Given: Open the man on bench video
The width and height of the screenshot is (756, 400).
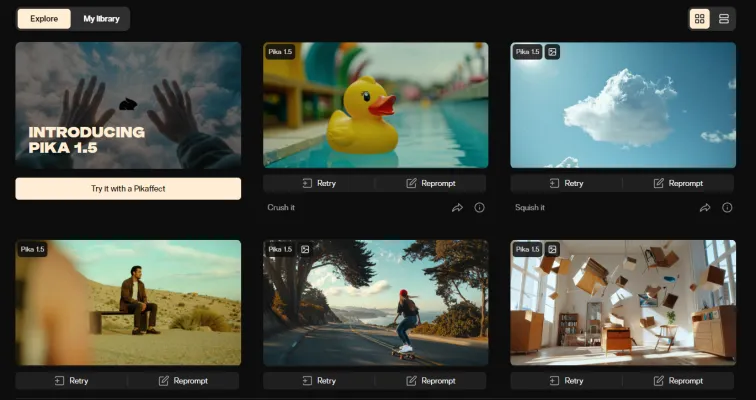Looking at the screenshot, I should click(128, 302).
